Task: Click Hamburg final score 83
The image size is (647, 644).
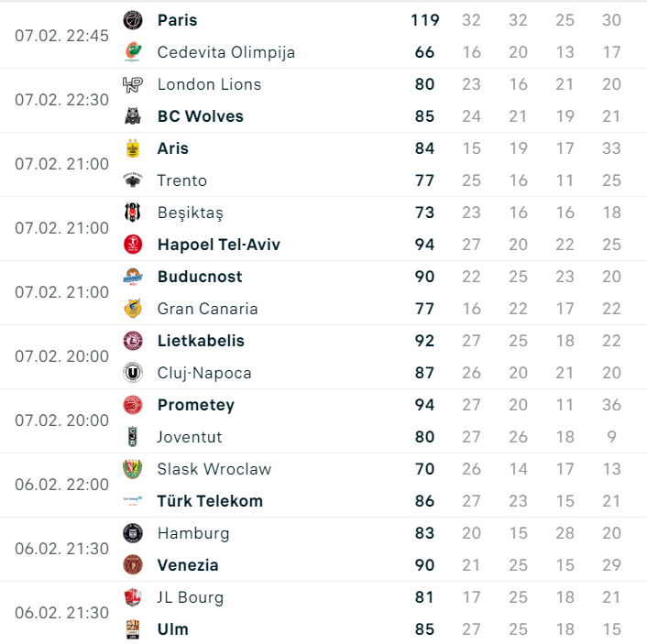Action: pos(424,533)
